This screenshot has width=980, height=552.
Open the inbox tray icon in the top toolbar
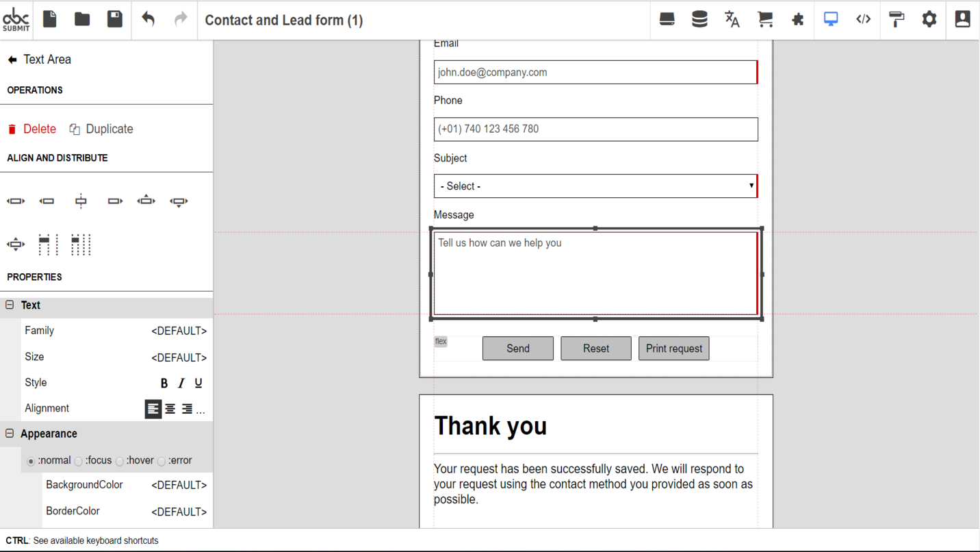click(667, 19)
